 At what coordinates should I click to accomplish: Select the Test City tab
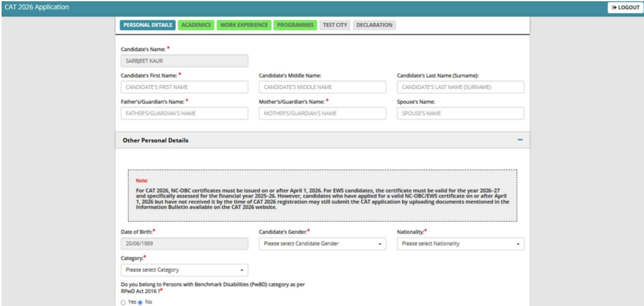point(335,25)
